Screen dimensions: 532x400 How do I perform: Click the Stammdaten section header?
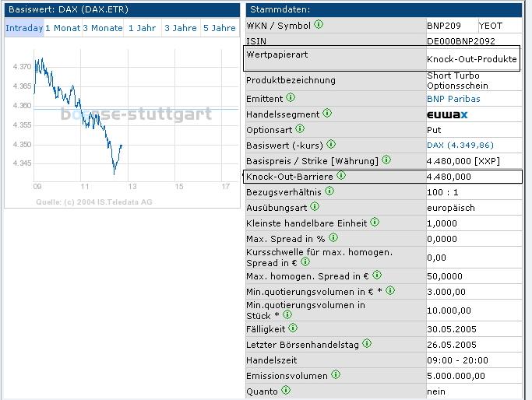coord(384,9)
